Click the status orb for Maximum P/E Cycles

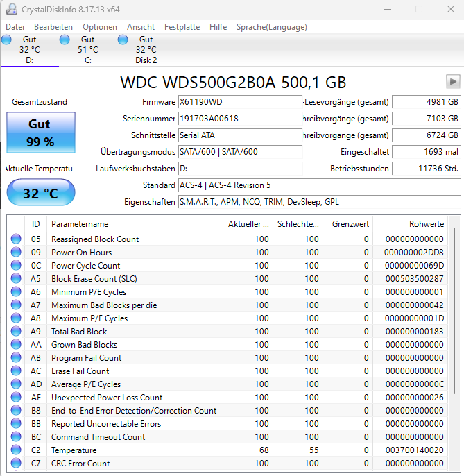[16, 318]
